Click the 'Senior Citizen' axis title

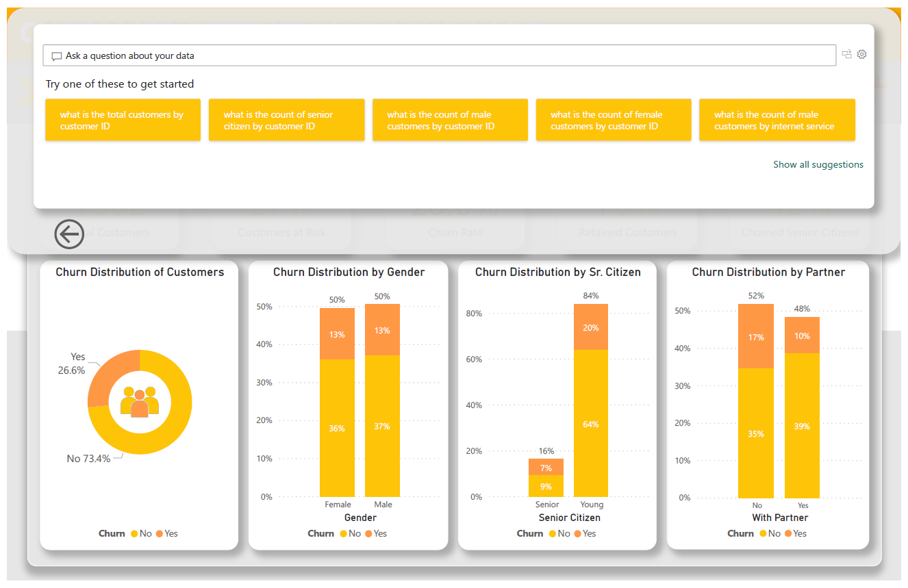[569, 517]
